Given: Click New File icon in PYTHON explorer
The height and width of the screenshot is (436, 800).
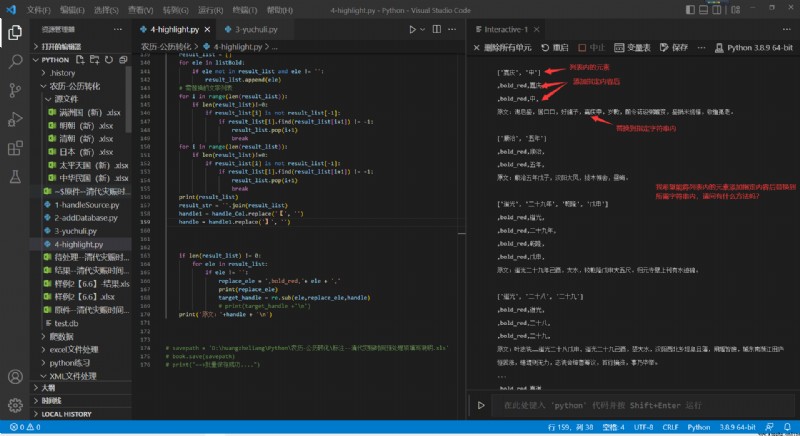Looking at the screenshot, I should (x=80, y=60).
